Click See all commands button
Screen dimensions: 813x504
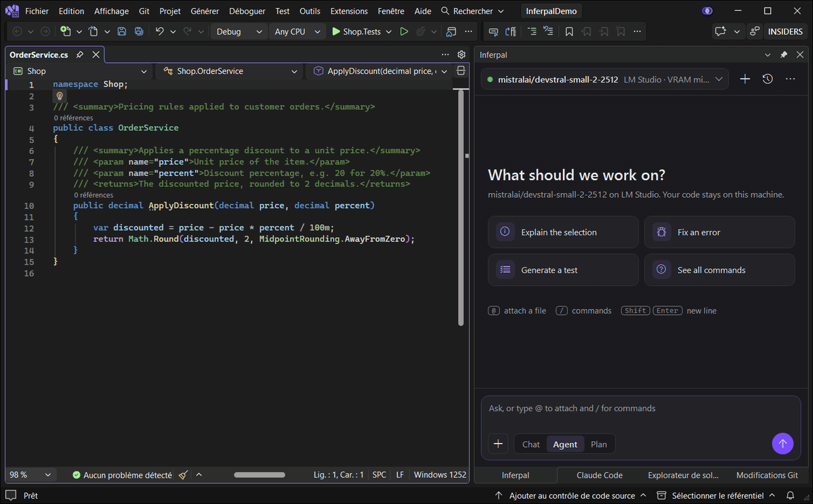pos(720,270)
